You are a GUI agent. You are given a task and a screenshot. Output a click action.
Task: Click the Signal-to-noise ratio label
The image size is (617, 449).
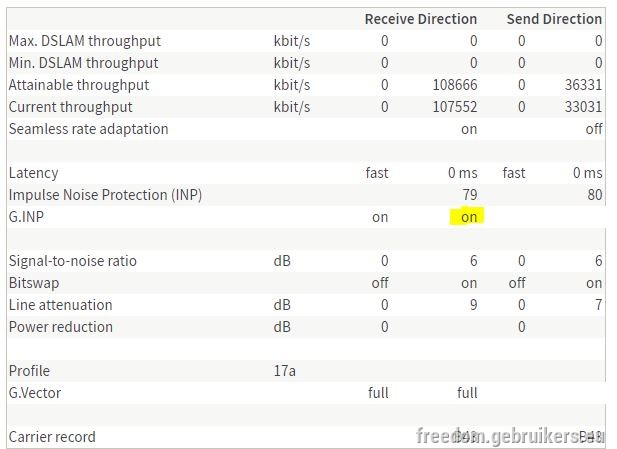72,261
